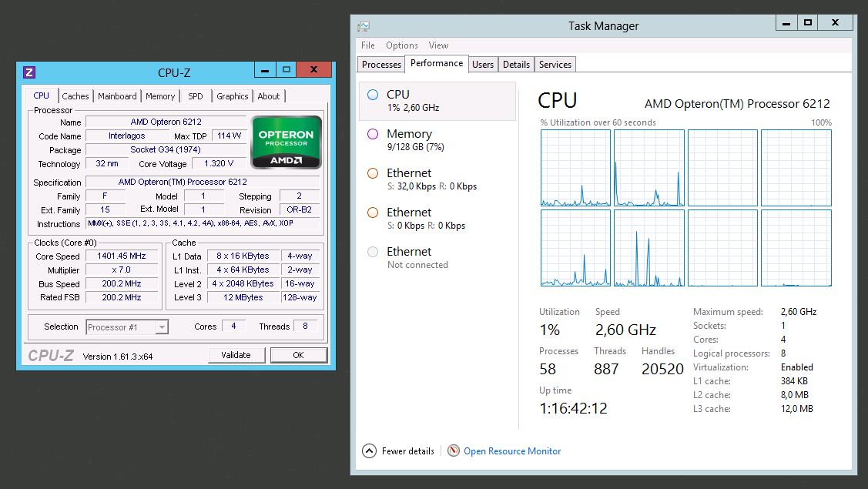
Task: Click the OK button in CPU-Z
Action: coord(298,355)
